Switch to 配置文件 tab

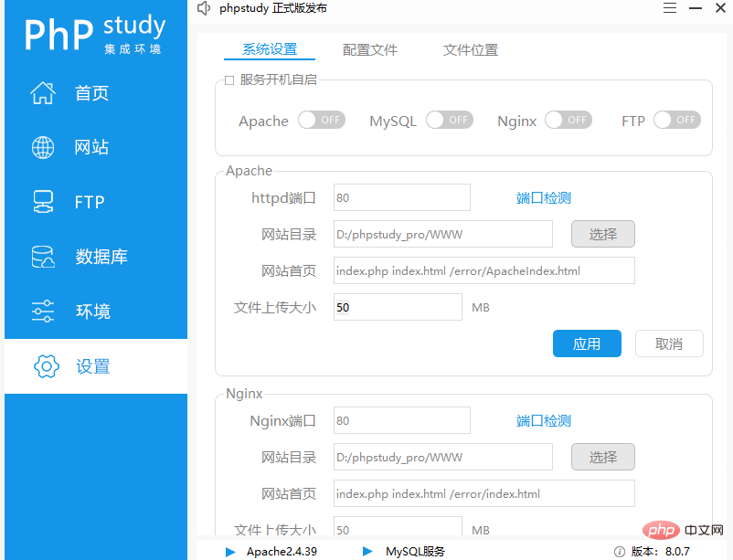coord(370,49)
